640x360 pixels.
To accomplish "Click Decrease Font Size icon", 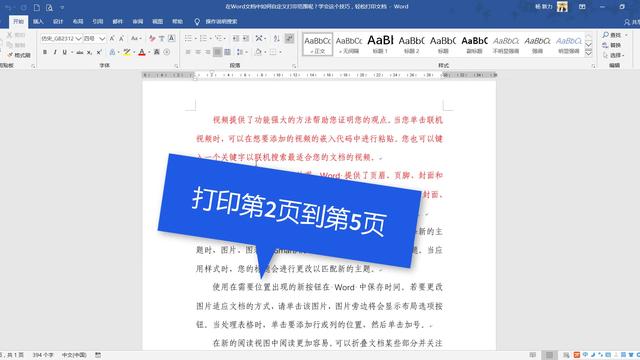I will [x=122, y=38].
